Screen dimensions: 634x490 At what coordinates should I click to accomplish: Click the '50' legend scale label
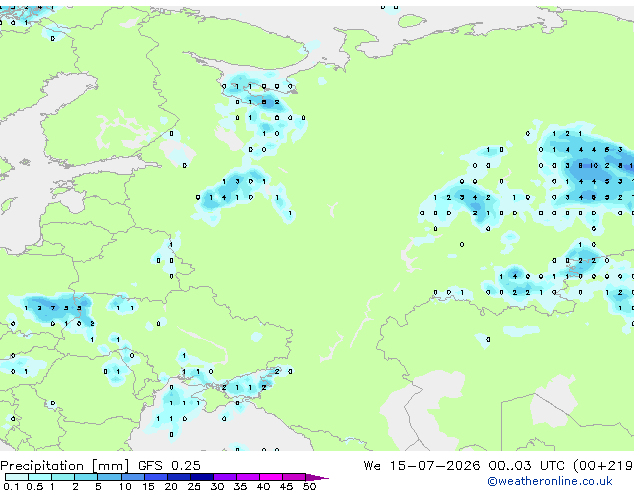[309, 486]
